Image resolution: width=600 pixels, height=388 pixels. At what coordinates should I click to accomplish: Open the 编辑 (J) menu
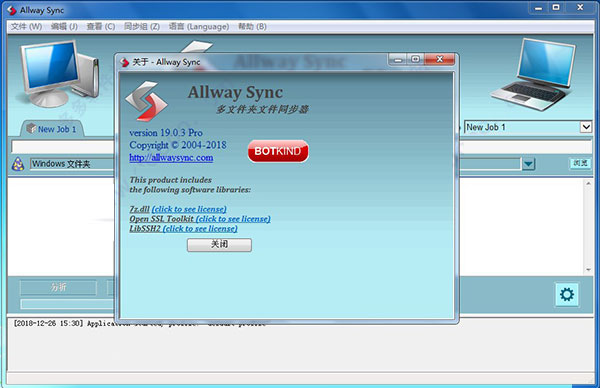point(64,26)
